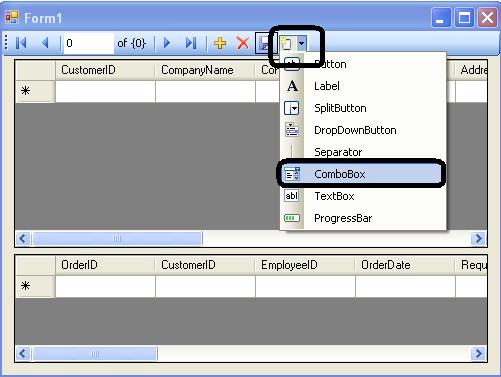Jump to the last record
Image resolution: width=501 pixels, height=377 pixels.
click(x=191, y=43)
